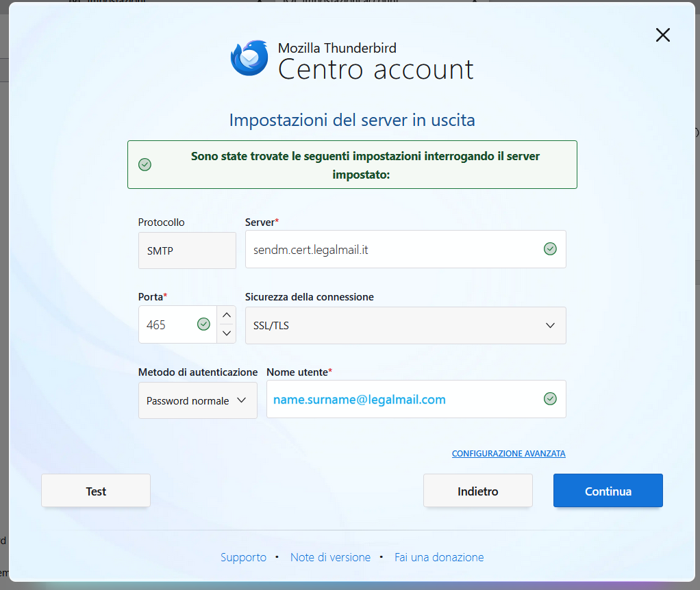Viewport: 700px width, 590px height.
Task: Focus the Server hostname input field
Action: tap(390, 249)
